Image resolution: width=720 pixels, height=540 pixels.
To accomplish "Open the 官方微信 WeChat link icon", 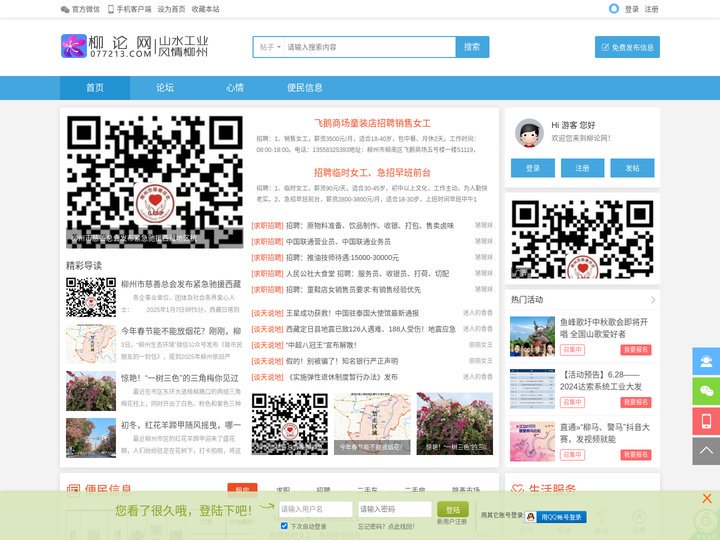I will [65, 9].
